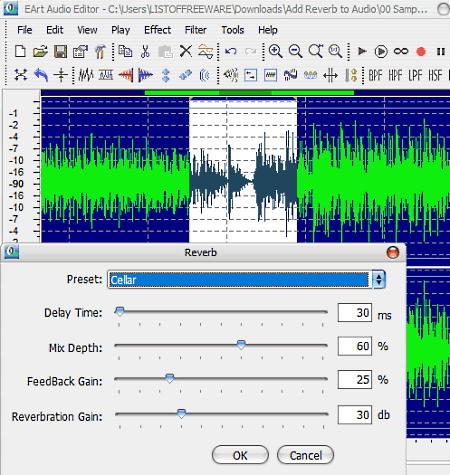
Task: Toggle loop playback with the infinity icon
Action: click(401, 51)
